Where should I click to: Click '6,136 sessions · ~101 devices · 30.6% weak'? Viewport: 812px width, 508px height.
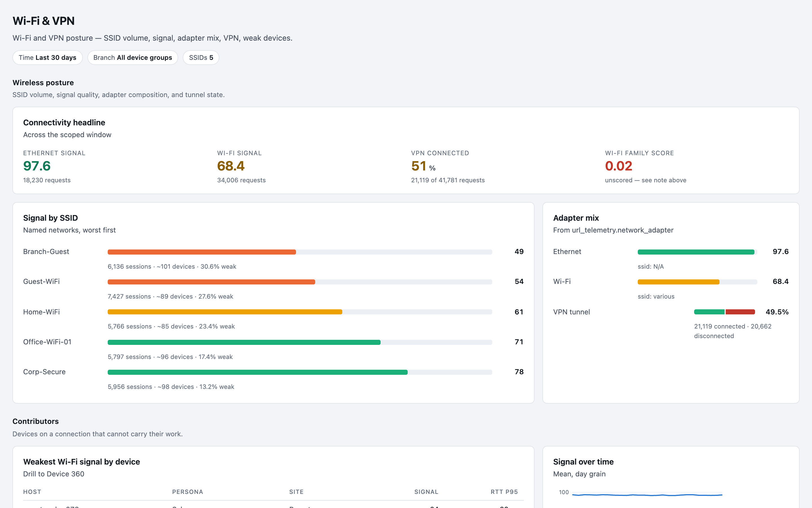[x=172, y=266]
